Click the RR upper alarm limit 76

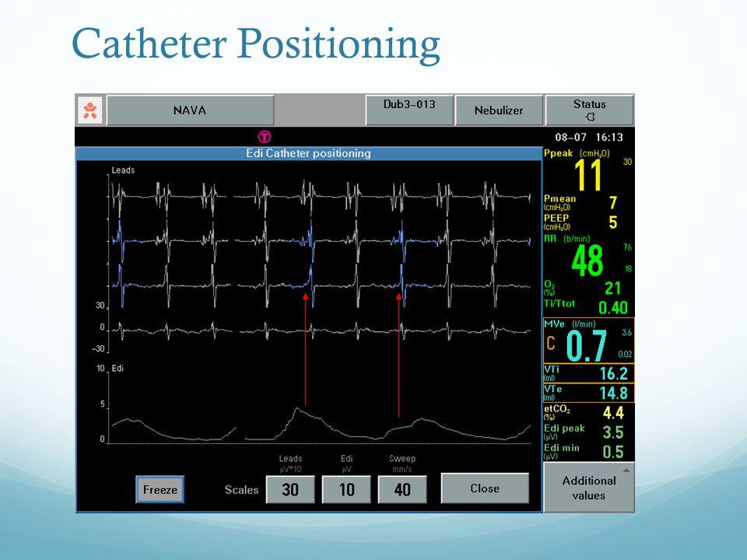click(627, 247)
